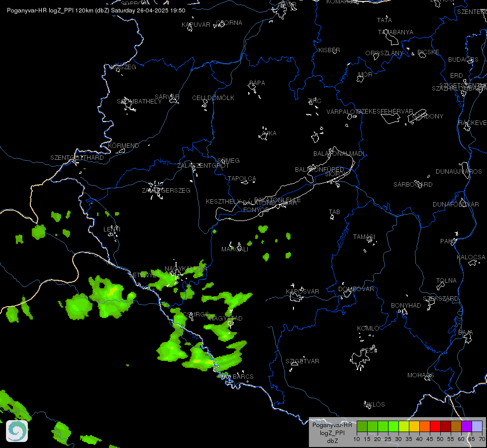Viewport: 487px width, 448px height.
Task: Click the NAGYATÁD city label
Action: (x=226, y=319)
